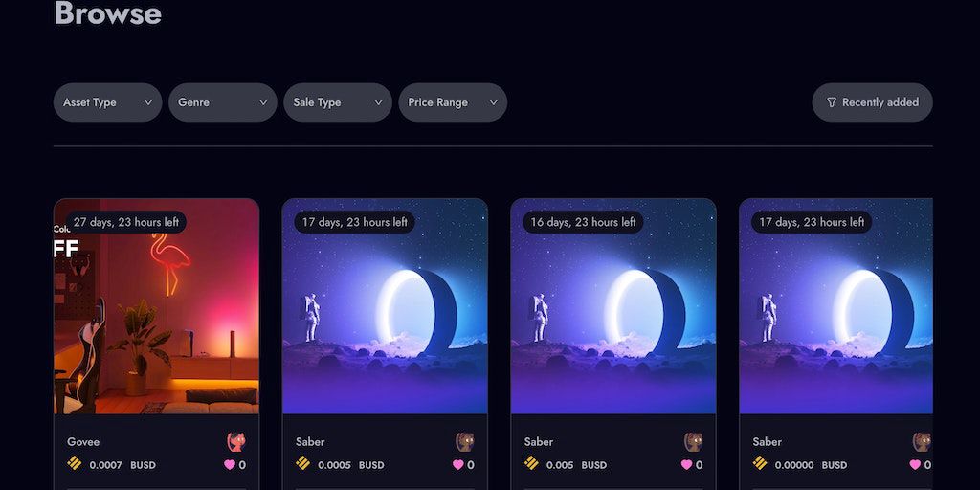Screen dimensions: 980x490
Task: Expand the Sale Type filter
Action: [x=338, y=102]
